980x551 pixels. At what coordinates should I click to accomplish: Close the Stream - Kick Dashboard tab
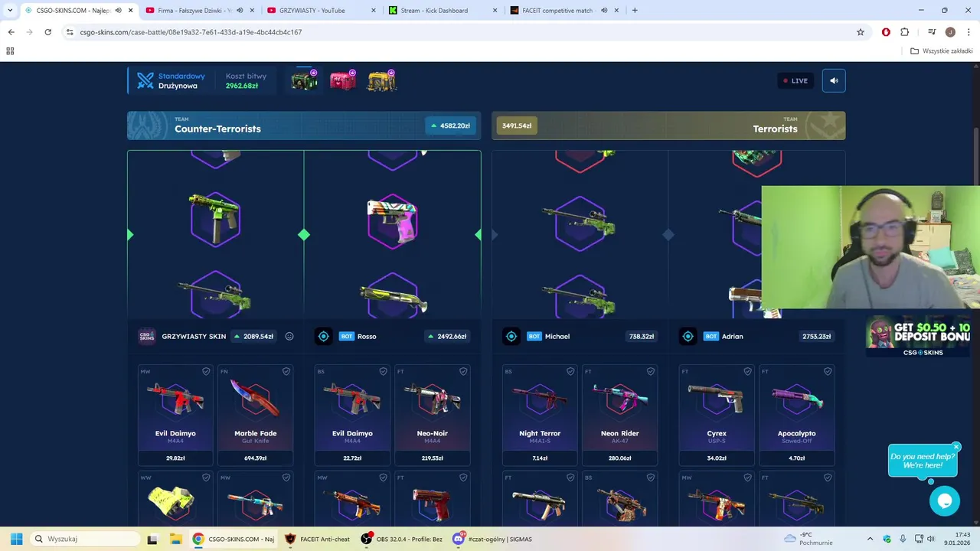(495, 10)
